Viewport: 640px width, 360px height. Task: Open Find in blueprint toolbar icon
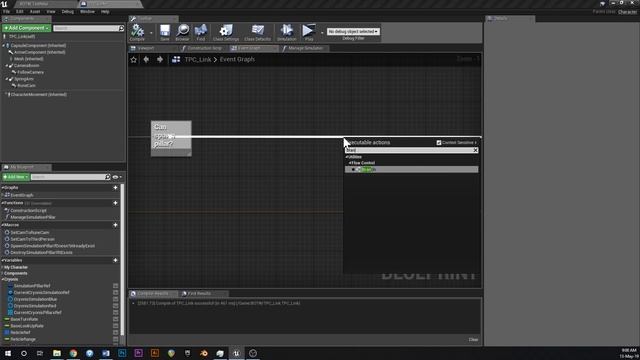tap(201, 32)
